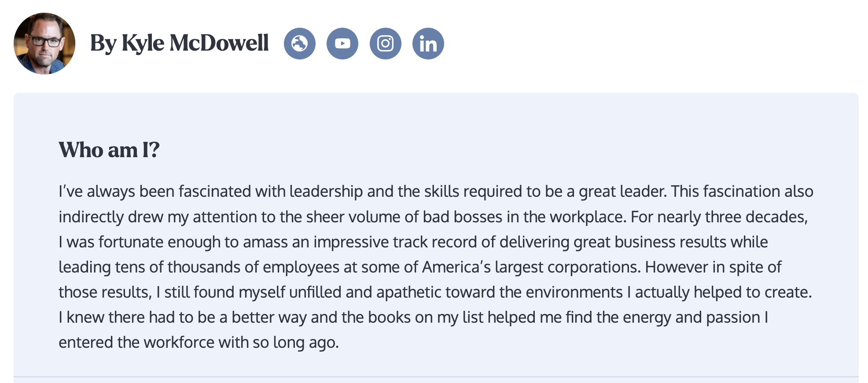This screenshot has width=868, height=383.
Task: Click the line beginning "indirectly drew my attention"
Action: pyautogui.click(x=433, y=217)
